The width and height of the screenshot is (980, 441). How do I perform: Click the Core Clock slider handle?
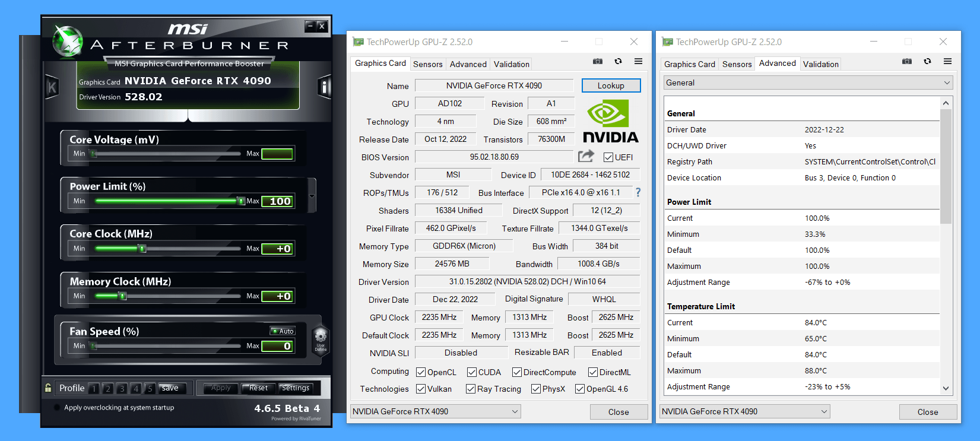(x=142, y=249)
